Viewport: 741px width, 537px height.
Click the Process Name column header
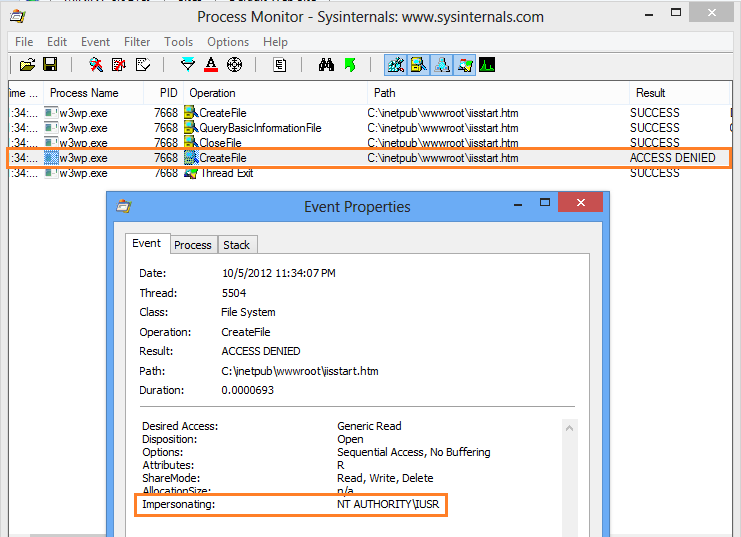[93, 93]
